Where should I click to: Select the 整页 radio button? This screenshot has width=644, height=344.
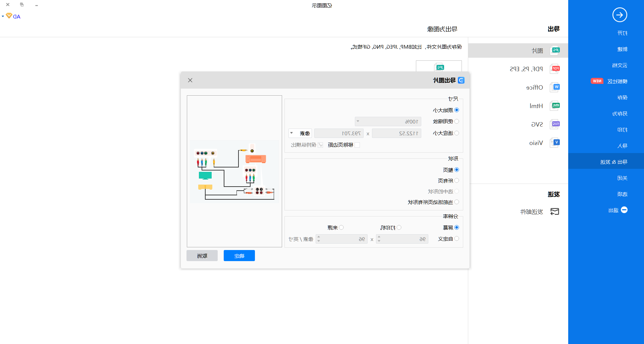click(457, 170)
